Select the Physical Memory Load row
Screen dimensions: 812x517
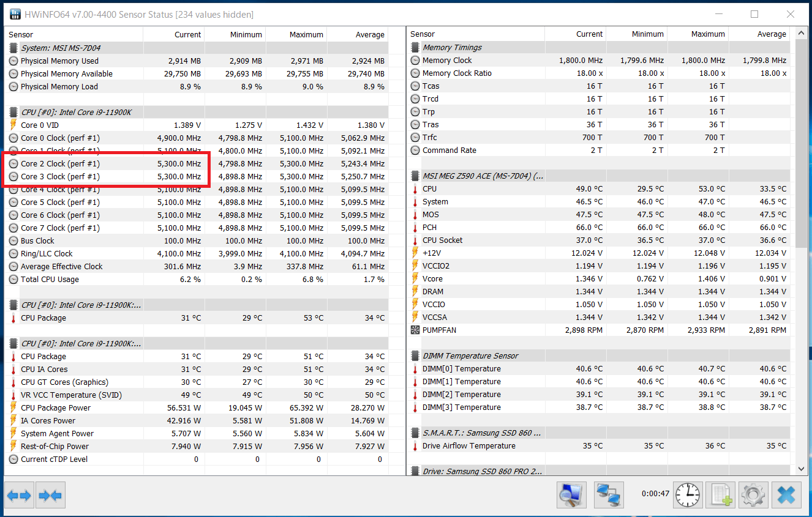pyautogui.click(x=197, y=86)
